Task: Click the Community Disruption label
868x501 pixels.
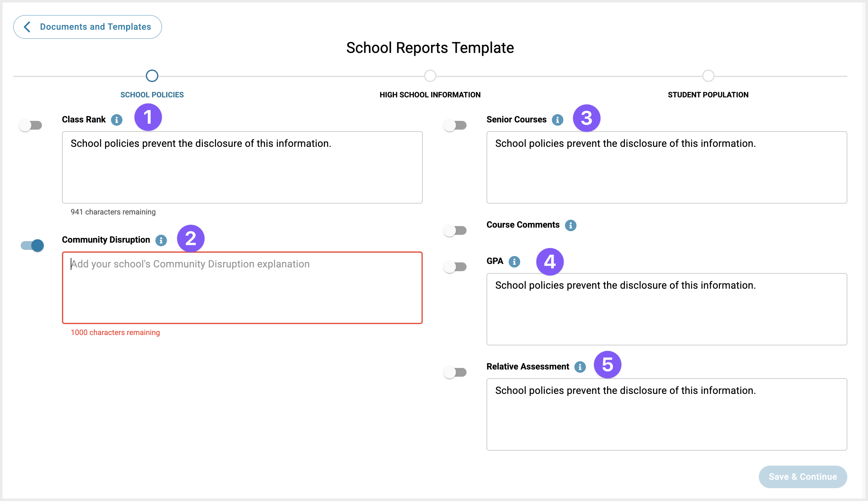Action: coord(106,240)
